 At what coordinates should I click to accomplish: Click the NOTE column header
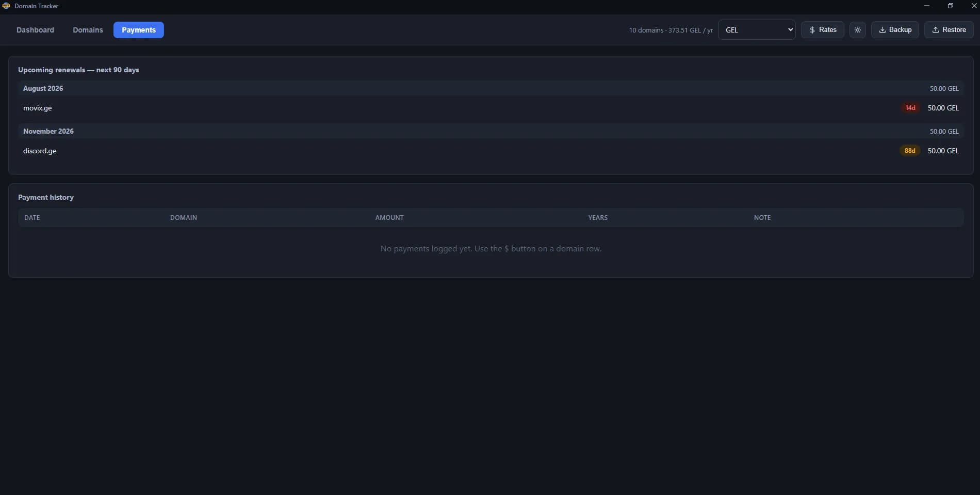(762, 218)
